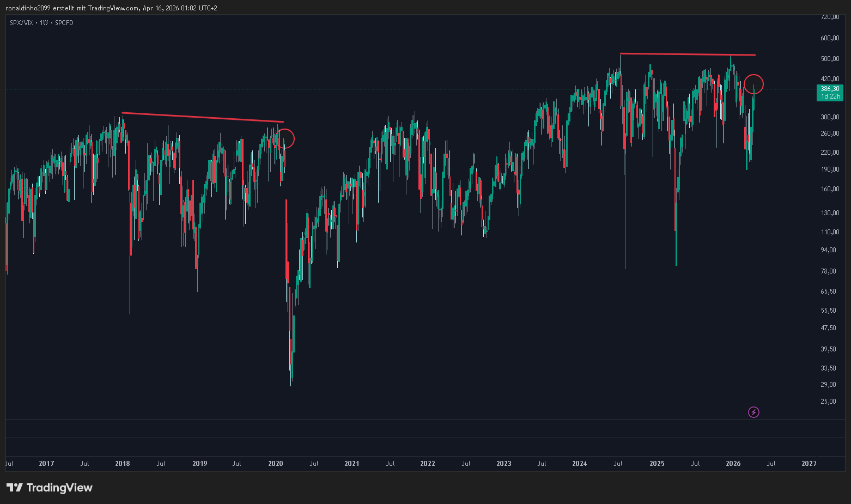Click the 47,50 price scale value
The width and height of the screenshot is (851, 504).
(x=828, y=328)
